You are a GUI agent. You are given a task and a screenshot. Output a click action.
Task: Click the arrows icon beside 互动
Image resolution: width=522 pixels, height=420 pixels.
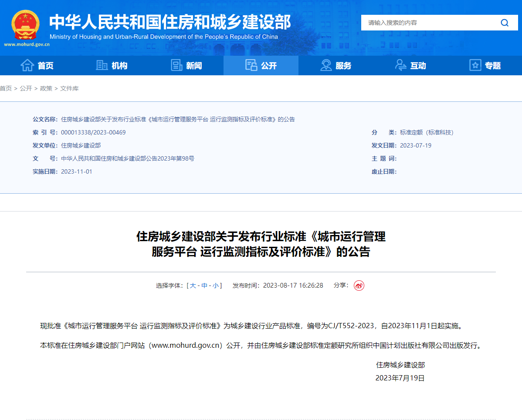tap(400, 65)
